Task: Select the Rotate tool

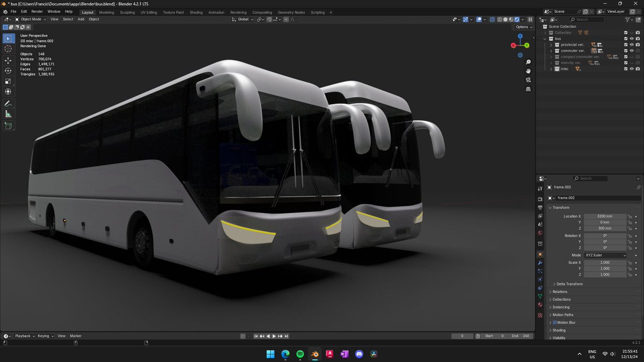Action: click(x=9, y=71)
